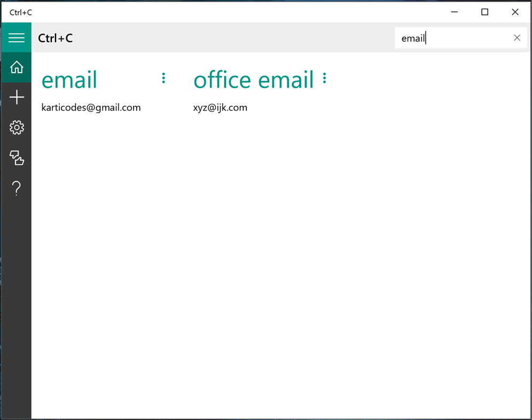532x420 pixels.
Task: Click the plus icon to add a snippet
Action: pos(16,97)
